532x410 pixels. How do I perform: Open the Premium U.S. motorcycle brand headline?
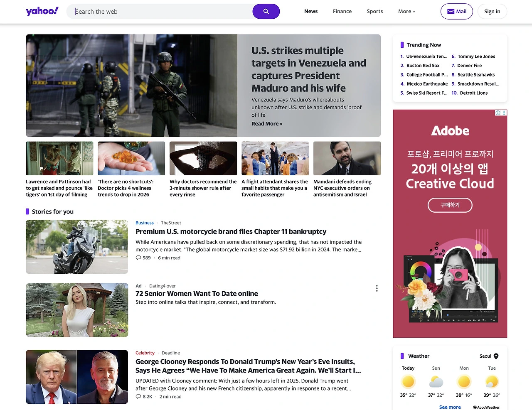[x=231, y=232]
